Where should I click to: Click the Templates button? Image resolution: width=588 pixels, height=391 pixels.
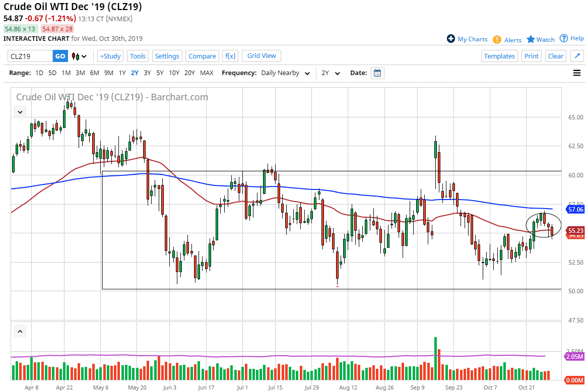tap(499, 56)
